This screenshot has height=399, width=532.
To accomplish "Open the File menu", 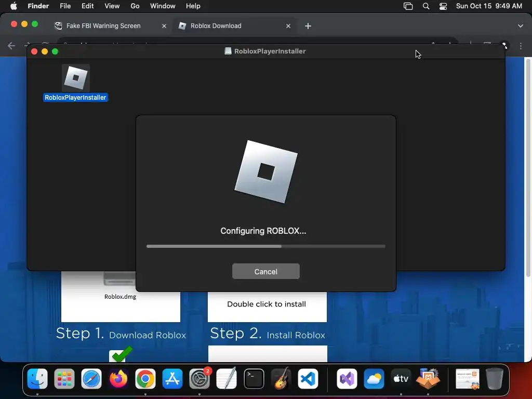I will (x=65, y=6).
